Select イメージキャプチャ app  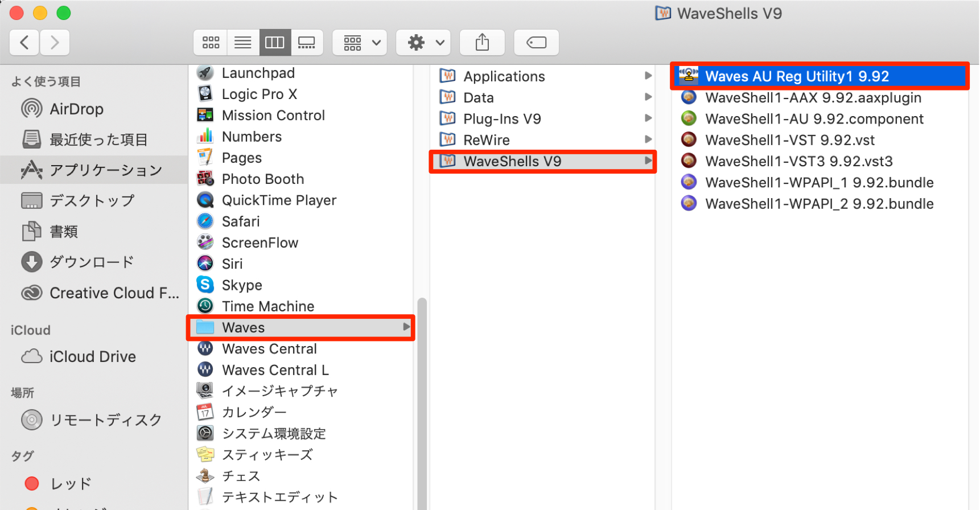302,391
